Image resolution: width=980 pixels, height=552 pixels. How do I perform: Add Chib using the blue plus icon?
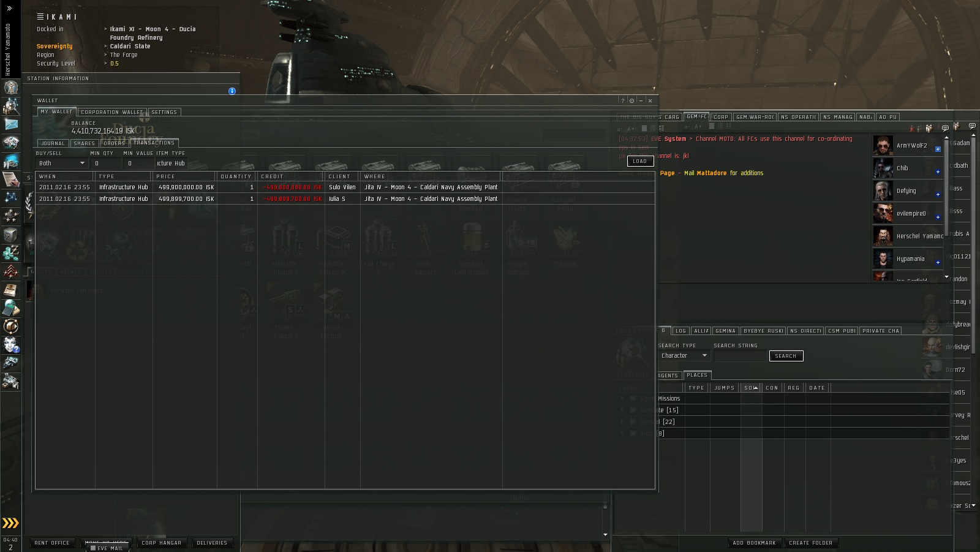[x=938, y=172]
